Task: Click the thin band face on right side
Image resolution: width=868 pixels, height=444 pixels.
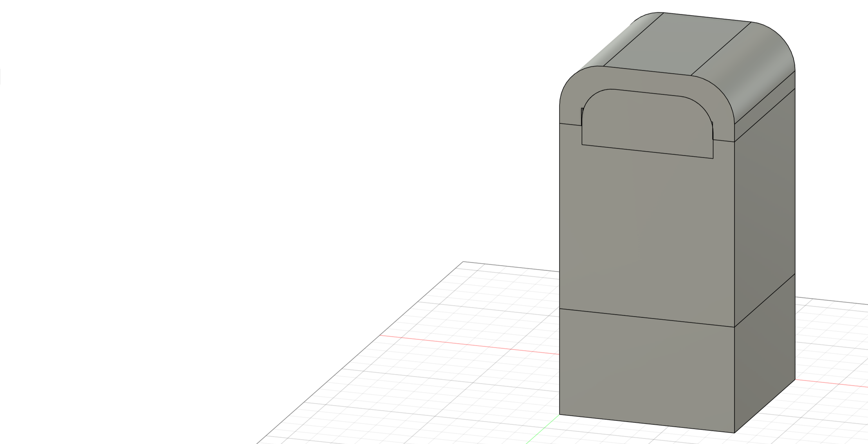Action: pos(765,106)
